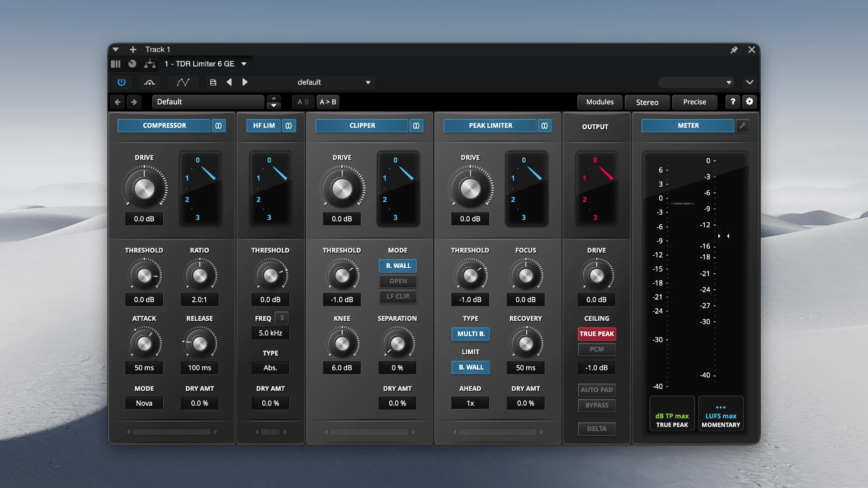Expand the chevron at far right of toolbar
The height and width of the screenshot is (488, 868).
[750, 82]
